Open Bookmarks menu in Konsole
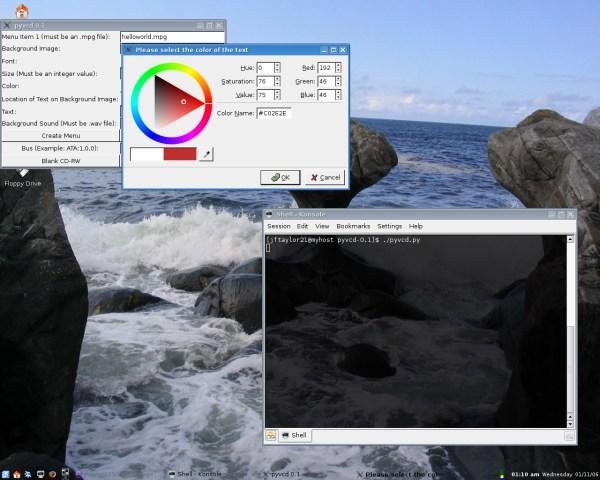The height and width of the screenshot is (480, 600). coord(353,226)
